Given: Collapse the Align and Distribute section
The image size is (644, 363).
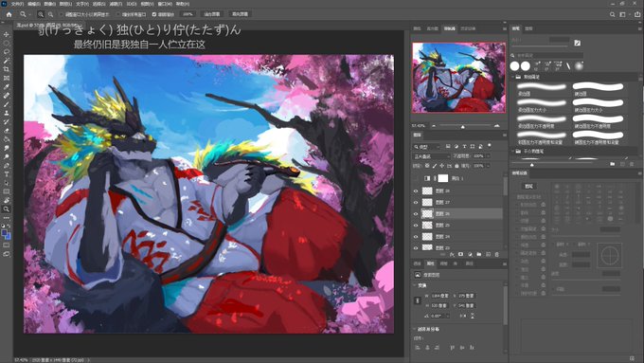Looking at the screenshot, I should coord(415,329).
